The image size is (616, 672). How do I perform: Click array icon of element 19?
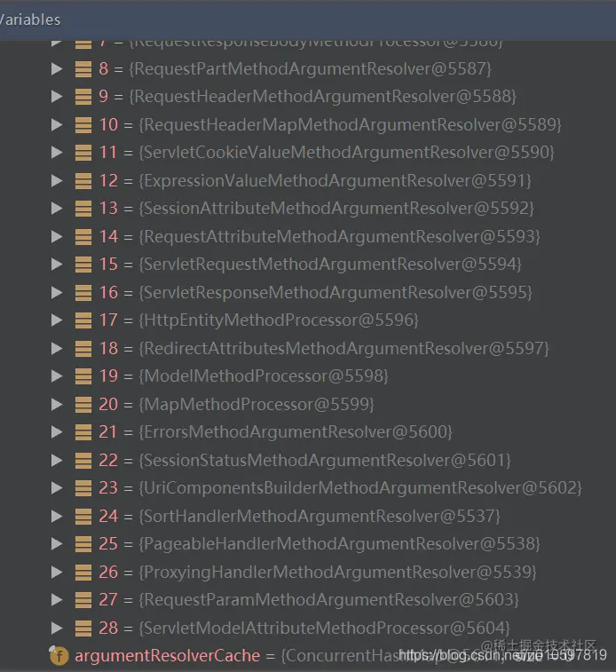83,376
